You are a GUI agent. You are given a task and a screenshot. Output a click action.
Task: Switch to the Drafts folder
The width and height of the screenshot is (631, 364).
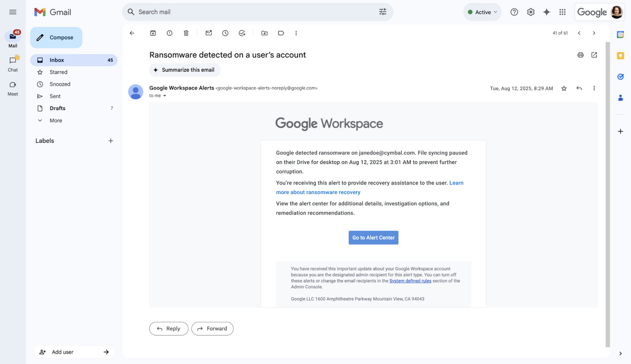[57, 108]
